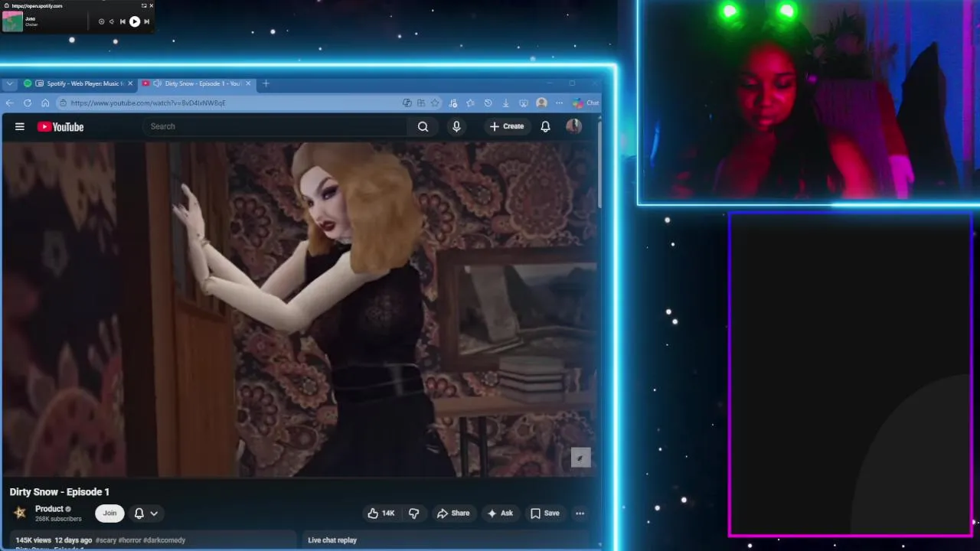
Task: Close the Dirty Snow YouTube tab
Action: tap(248, 83)
